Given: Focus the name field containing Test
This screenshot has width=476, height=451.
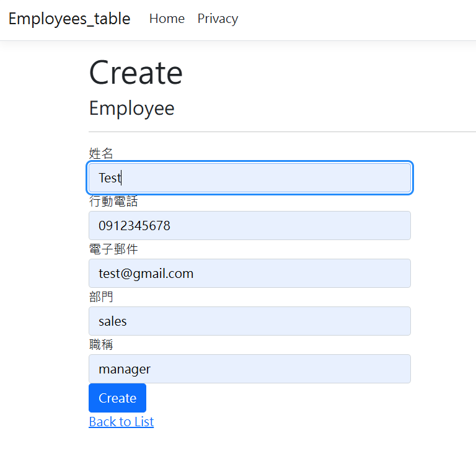Looking at the screenshot, I should pos(249,178).
